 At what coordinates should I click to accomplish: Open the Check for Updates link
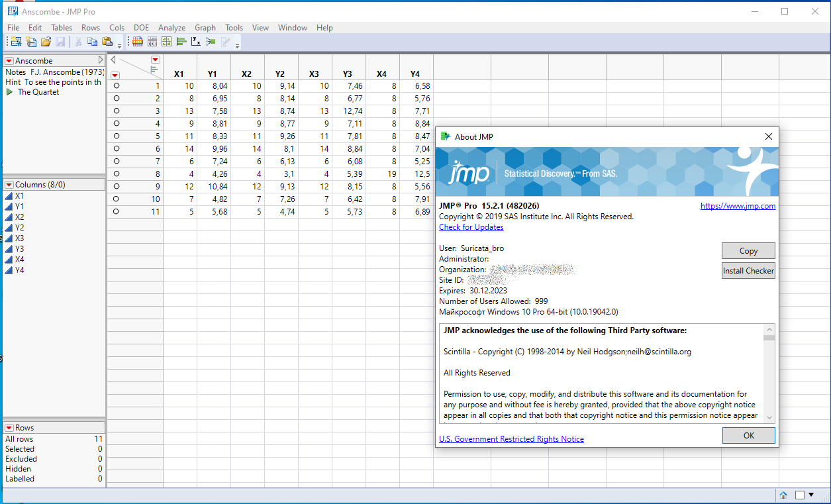pos(471,227)
